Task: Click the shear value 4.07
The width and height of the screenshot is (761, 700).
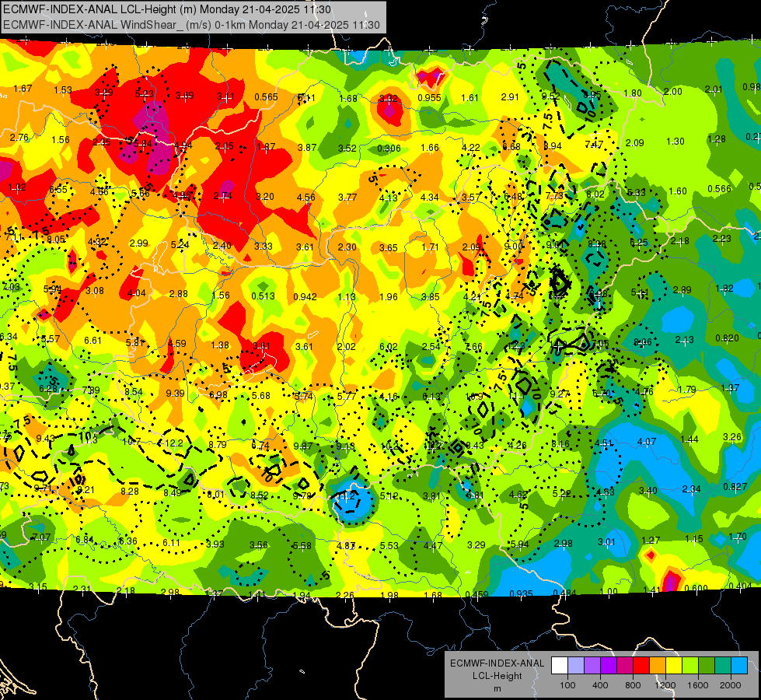Action: [647, 442]
